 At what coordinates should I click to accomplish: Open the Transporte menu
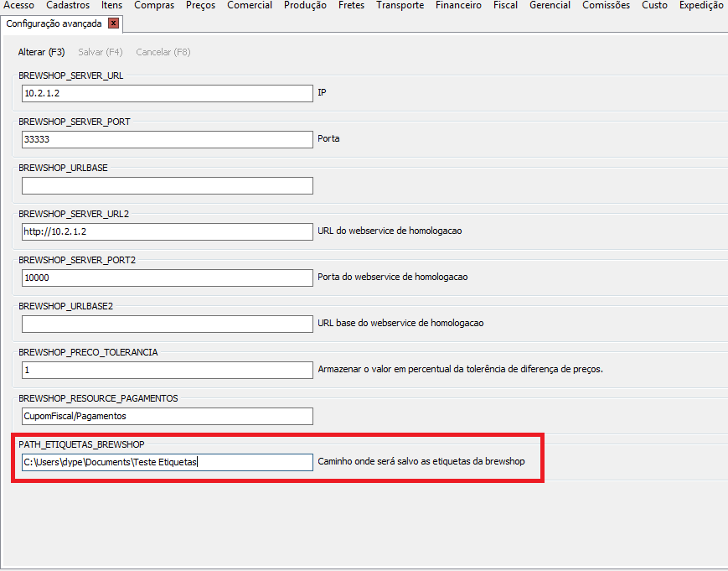tap(400, 5)
